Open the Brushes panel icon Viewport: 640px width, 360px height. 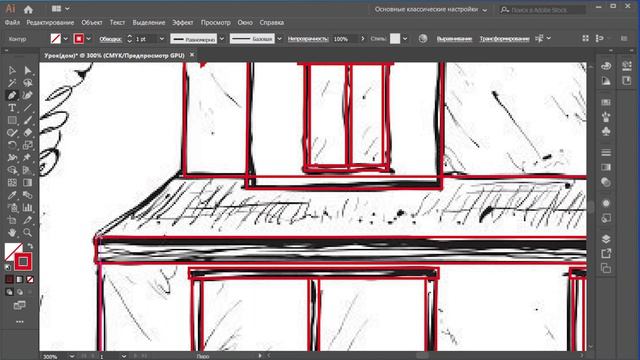coord(606,117)
